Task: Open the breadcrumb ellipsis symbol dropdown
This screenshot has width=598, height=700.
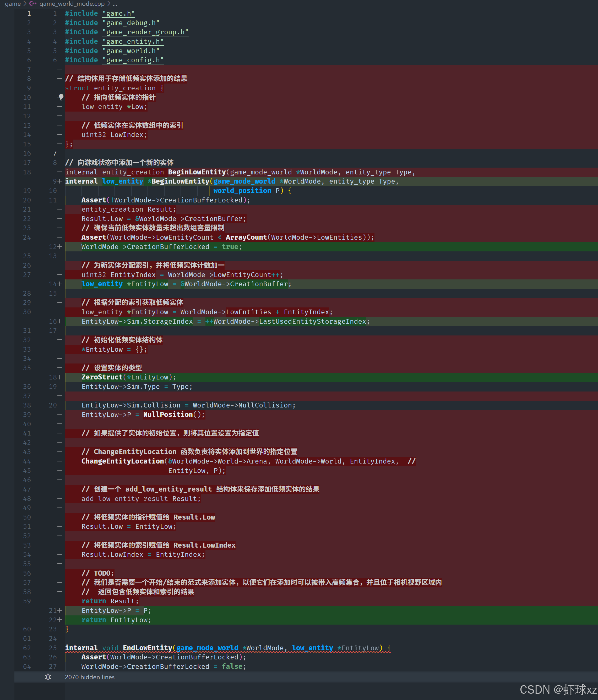Action: pyautogui.click(x=115, y=4)
